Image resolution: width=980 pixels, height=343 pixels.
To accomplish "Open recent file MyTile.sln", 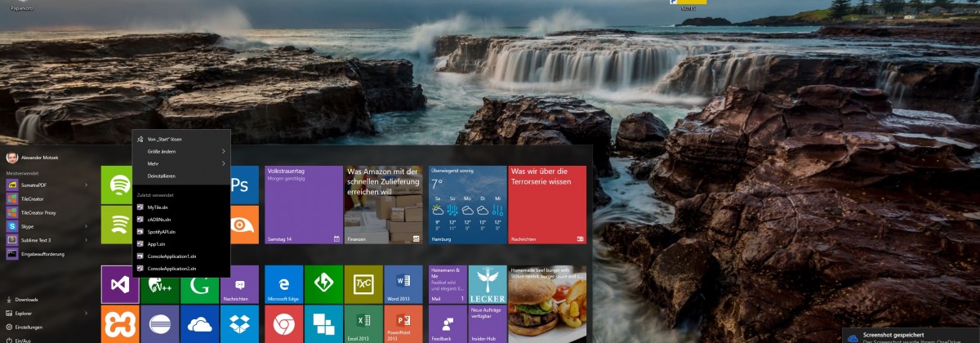I will pyautogui.click(x=181, y=207).
